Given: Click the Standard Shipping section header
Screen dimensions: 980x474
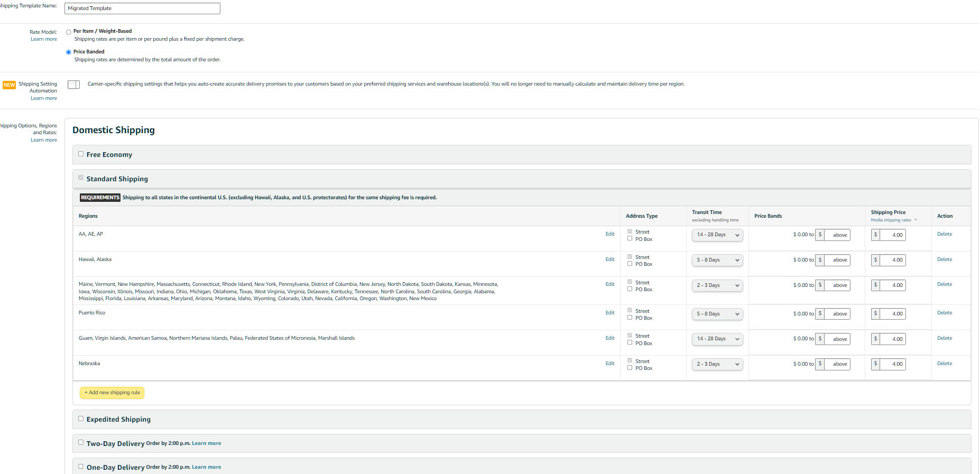Looking at the screenshot, I should (522, 179).
